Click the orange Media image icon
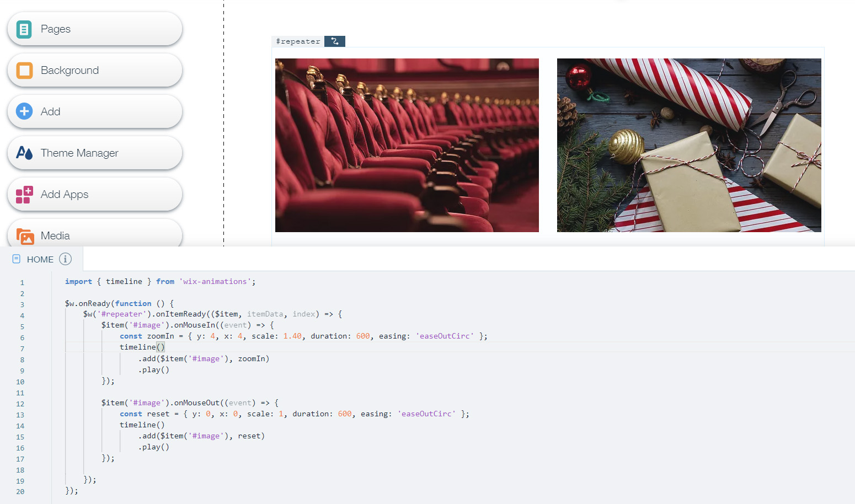Image resolution: width=855 pixels, height=504 pixels. click(25, 237)
